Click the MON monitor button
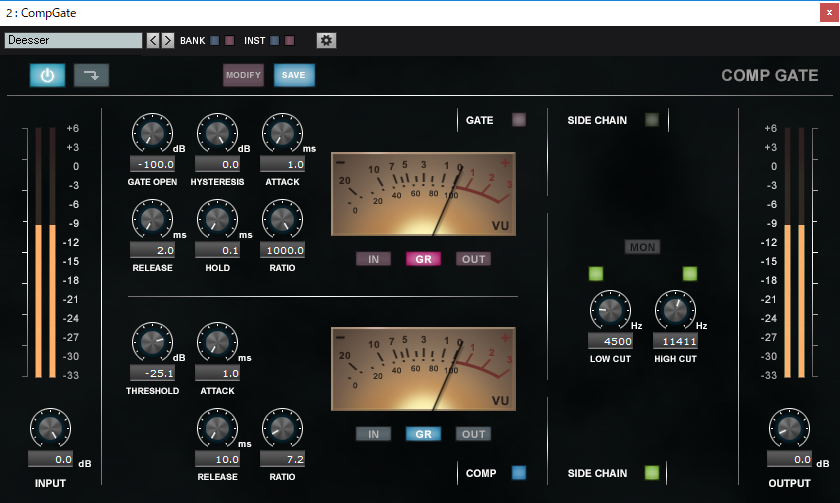Screen dimensions: 840x503 [x=642, y=247]
